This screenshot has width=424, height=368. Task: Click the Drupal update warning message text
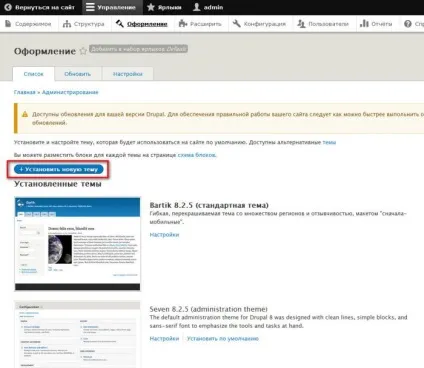click(x=228, y=118)
